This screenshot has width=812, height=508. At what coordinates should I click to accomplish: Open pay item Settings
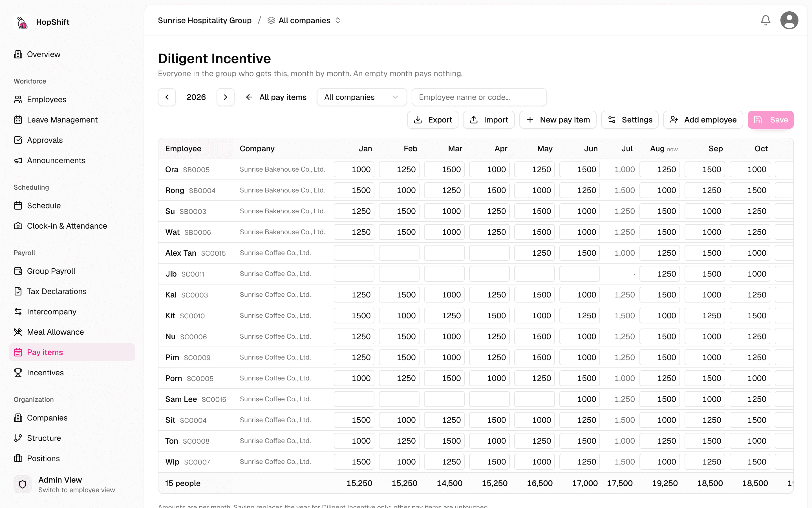630,120
